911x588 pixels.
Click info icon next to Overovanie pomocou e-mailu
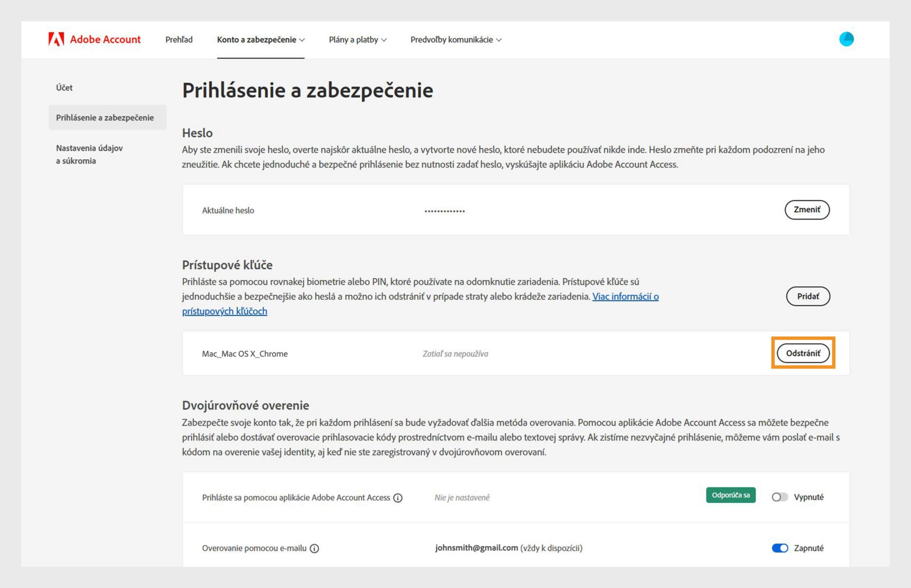(x=314, y=549)
